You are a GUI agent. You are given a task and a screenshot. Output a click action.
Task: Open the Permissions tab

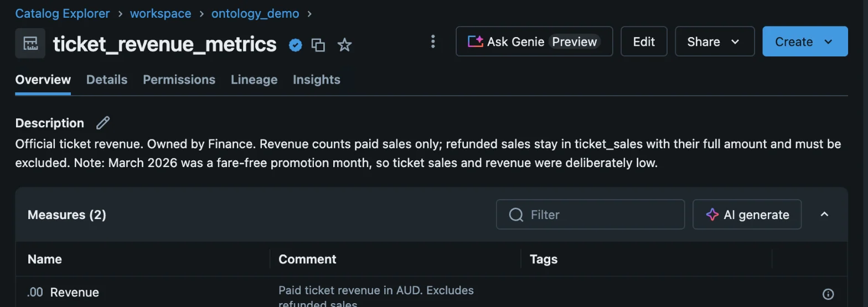pos(179,80)
